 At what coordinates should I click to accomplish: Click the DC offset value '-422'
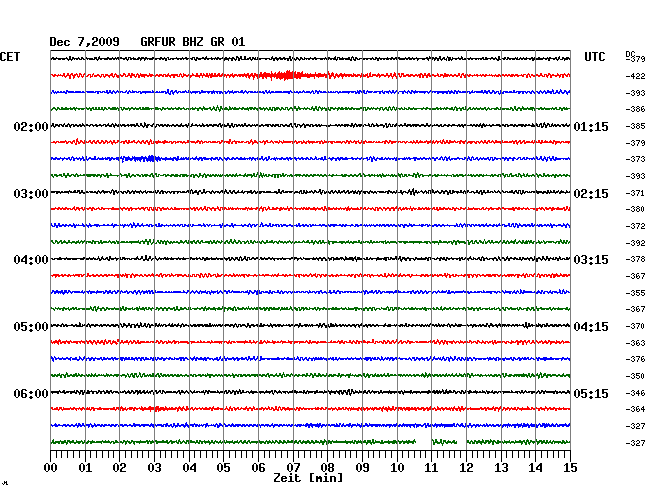click(635, 76)
